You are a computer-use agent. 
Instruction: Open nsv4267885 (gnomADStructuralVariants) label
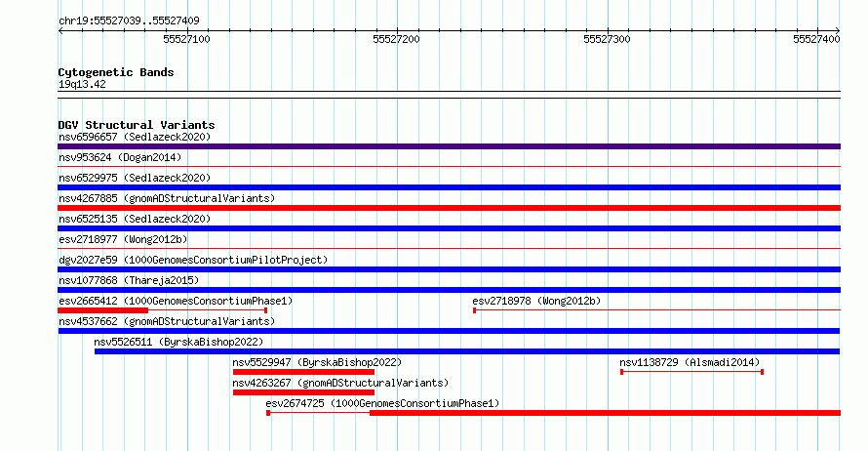coord(167,198)
